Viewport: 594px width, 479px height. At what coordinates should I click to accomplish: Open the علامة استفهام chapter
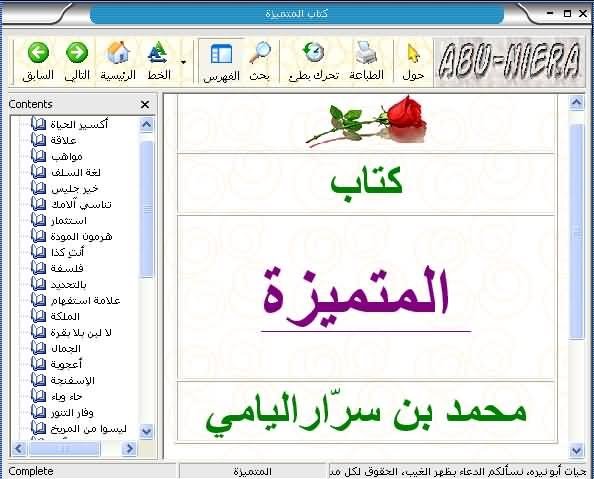[x=85, y=301]
